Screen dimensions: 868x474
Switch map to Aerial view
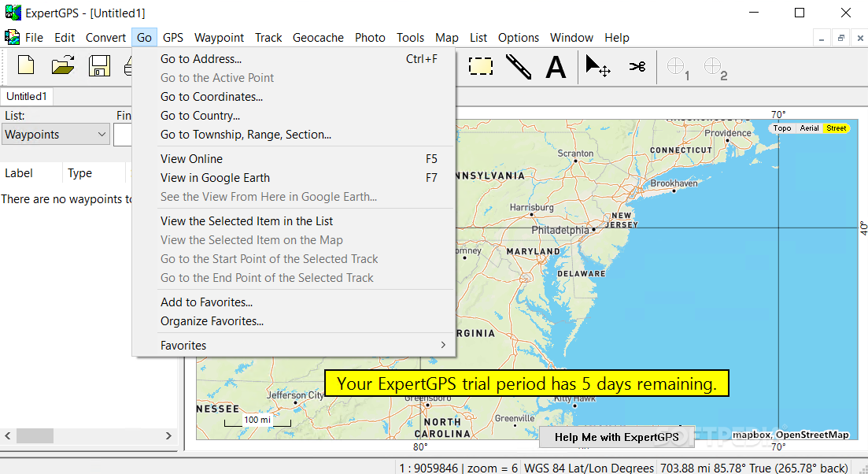(x=809, y=128)
